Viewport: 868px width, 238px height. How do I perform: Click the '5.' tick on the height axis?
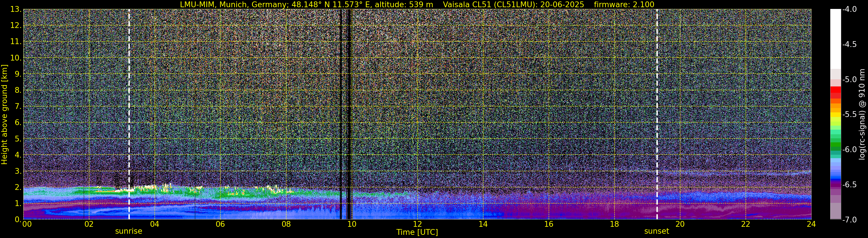coord(18,139)
